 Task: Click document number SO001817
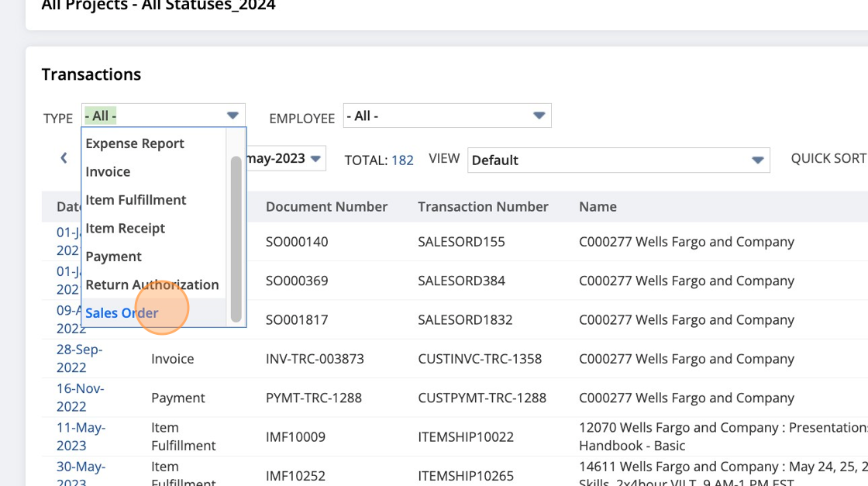[x=297, y=320]
